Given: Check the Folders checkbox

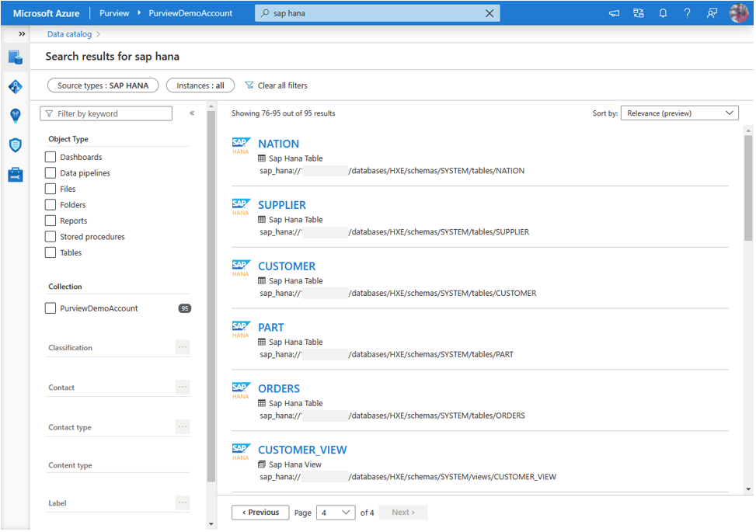Looking at the screenshot, I should pyautogui.click(x=51, y=205).
